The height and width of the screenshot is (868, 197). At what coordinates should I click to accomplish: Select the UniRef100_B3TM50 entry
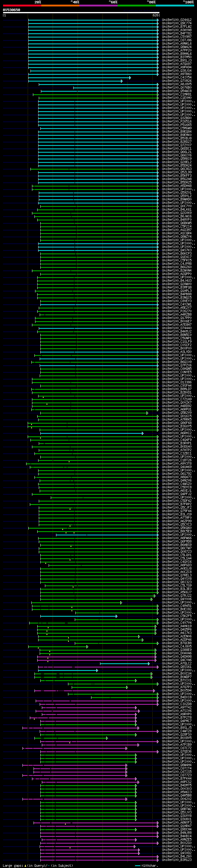176,57
